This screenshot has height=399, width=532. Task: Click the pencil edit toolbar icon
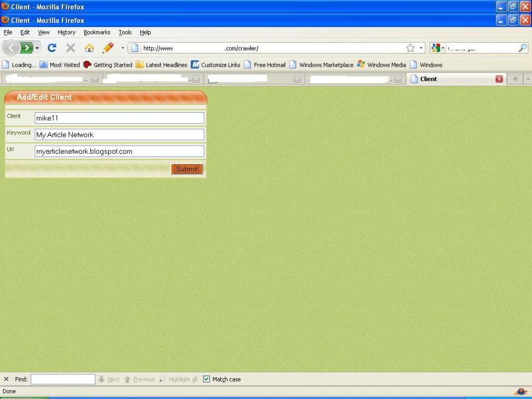pyautogui.click(x=108, y=48)
